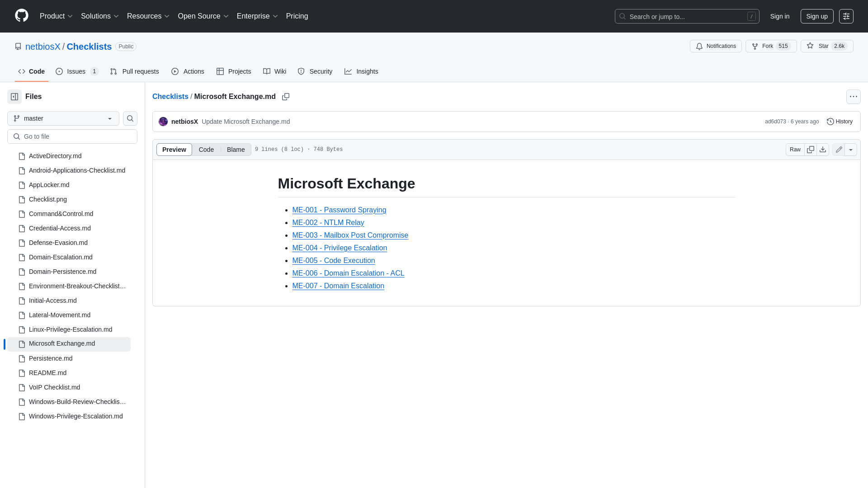Click the netbiosX avatar image

coord(163,122)
